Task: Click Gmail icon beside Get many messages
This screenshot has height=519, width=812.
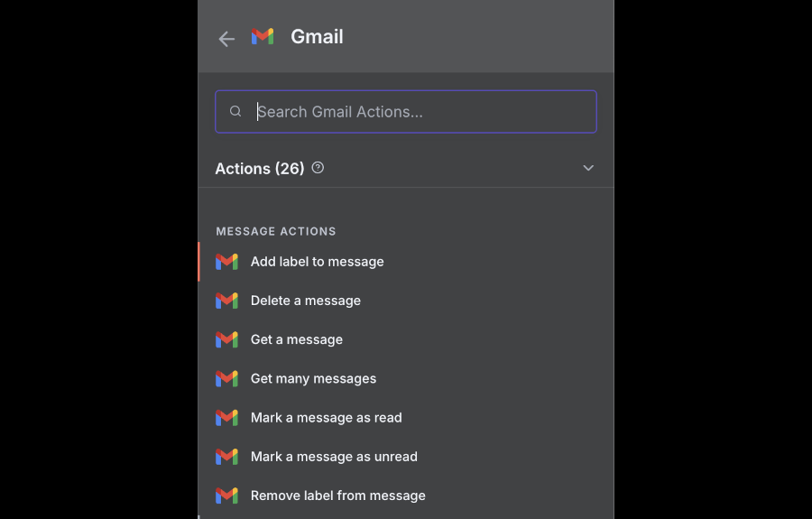Action: [x=226, y=378]
